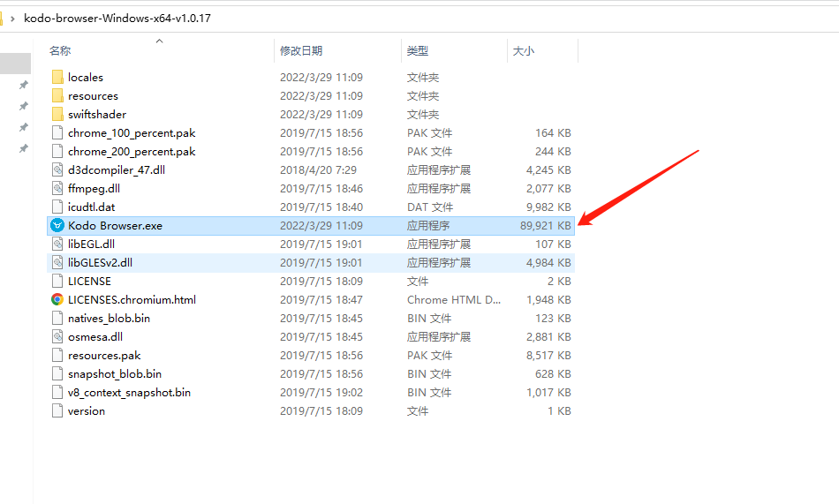Click the 8,517 KB size value
The height and width of the screenshot is (504, 839).
point(548,355)
